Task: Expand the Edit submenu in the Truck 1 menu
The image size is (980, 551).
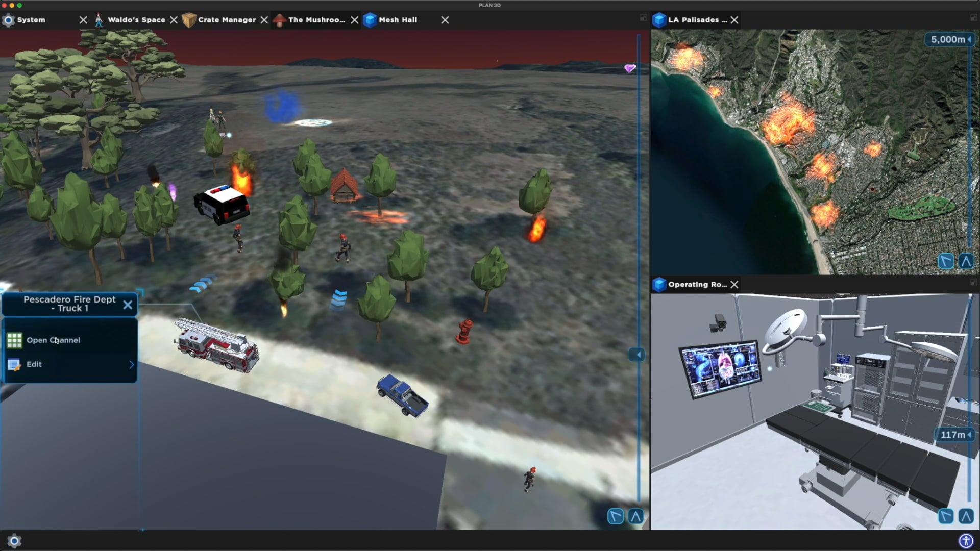Action: (x=131, y=365)
